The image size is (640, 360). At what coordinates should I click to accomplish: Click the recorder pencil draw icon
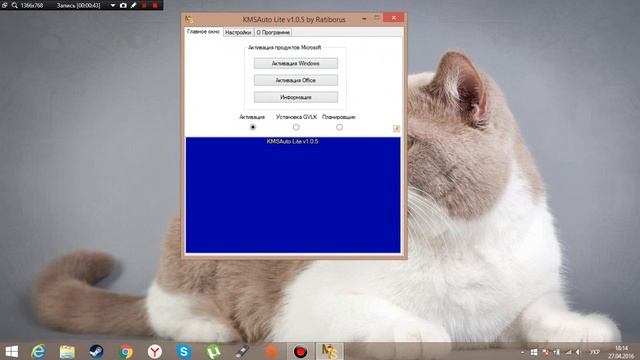pyautogui.click(x=133, y=5)
